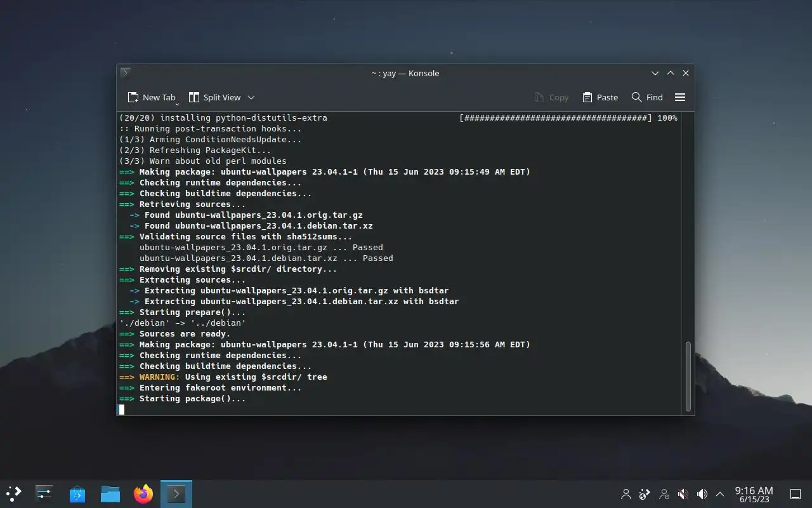The image size is (812, 508).
Task: Open the New Tab profile dropdown arrow
Action: (177, 103)
